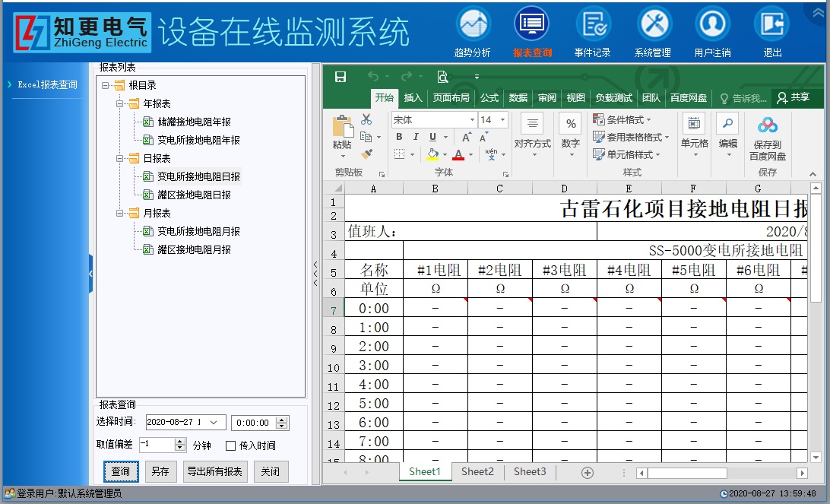Viewport: 830px width, 504px height.
Task: Open the date picker dropdown 2020-08-27
Action: (x=214, y=423)
